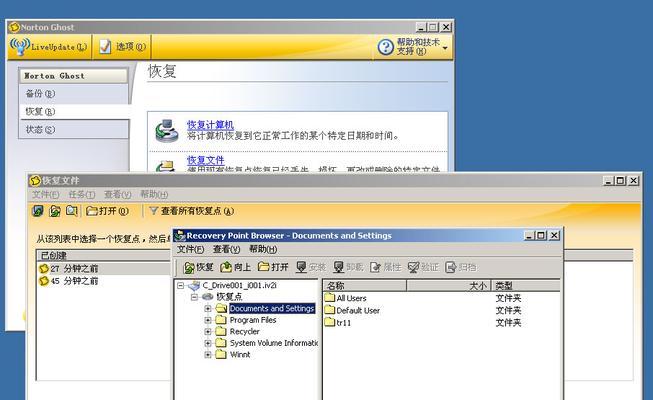Click 查看所有恢复点(A) filter button
The height and width of the screenshot is (400, 653).
pyautogui.click(x=192, y=211)
